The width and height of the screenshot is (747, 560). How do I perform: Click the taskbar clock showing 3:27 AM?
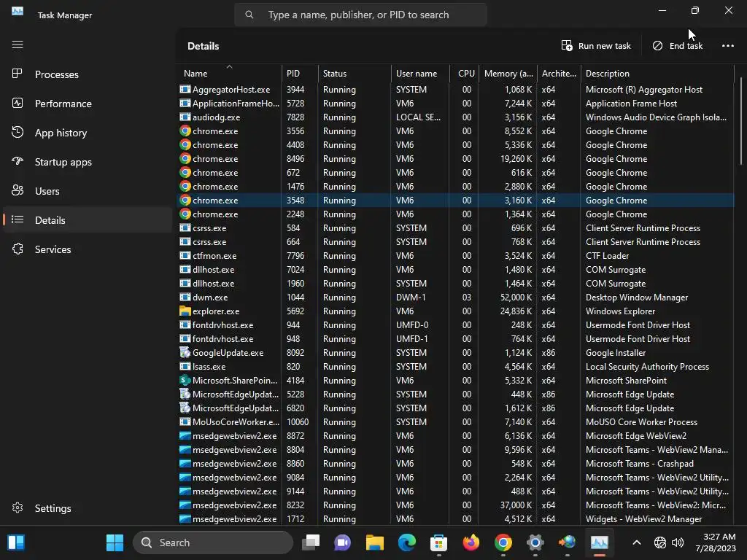716,542
